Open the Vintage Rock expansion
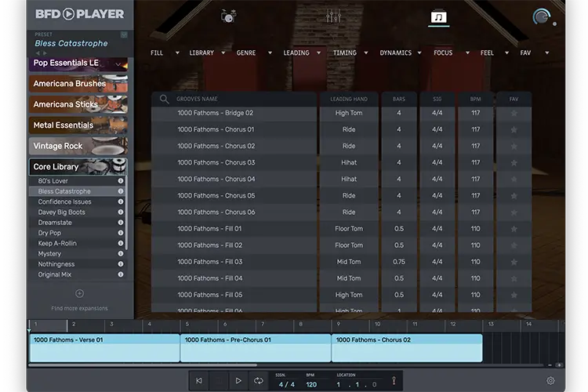 (78, 146)
